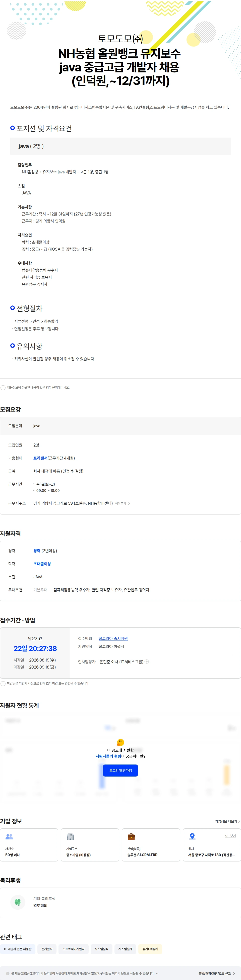Click the 문의 link under the posting

click(x=55, y=387)
